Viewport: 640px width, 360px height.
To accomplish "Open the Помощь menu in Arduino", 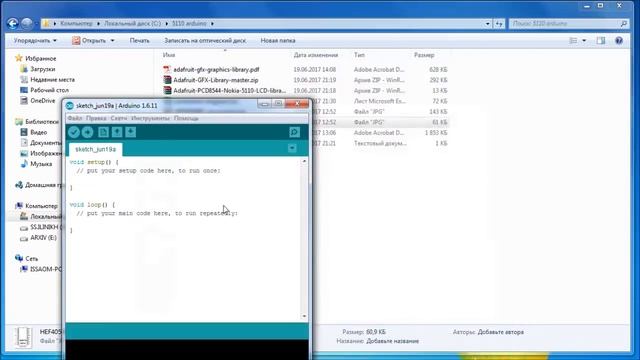I will [x=186, y=118].
